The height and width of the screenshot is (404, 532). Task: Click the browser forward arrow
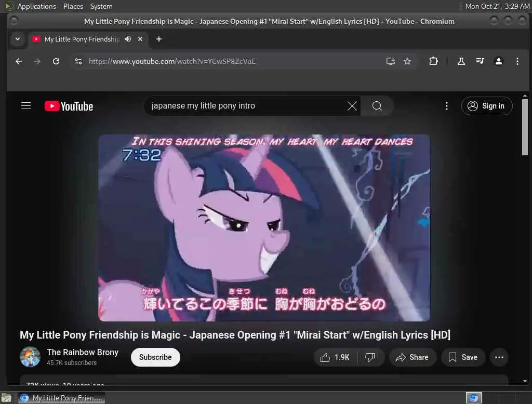point(37,61)
